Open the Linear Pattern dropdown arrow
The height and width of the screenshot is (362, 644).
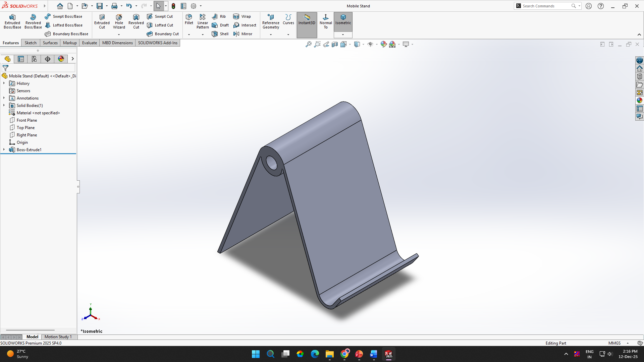[203, 35]
